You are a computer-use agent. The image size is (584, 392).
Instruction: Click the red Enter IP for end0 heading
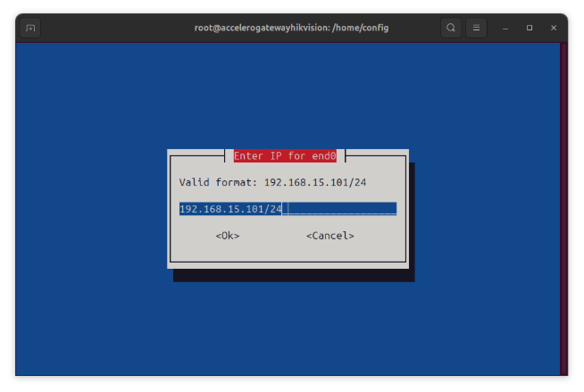[x=285, y=156]
